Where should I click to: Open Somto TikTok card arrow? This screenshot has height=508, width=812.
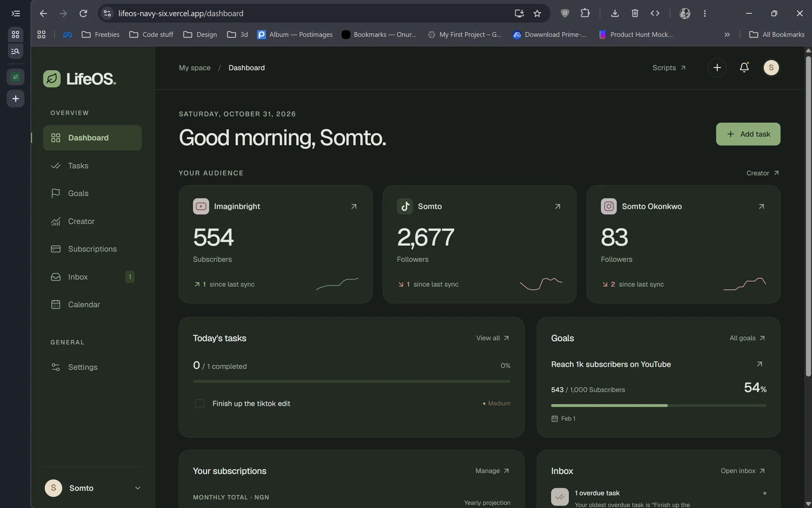click(557, 206)
